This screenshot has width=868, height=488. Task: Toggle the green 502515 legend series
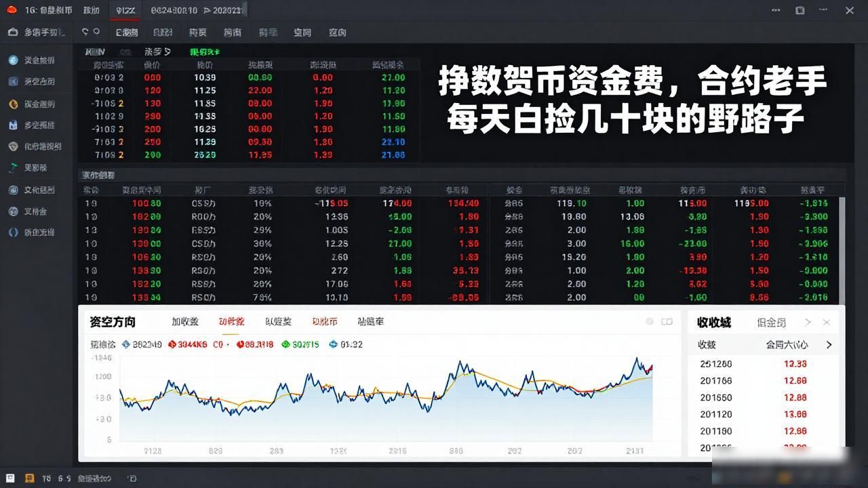click(300, 344)
